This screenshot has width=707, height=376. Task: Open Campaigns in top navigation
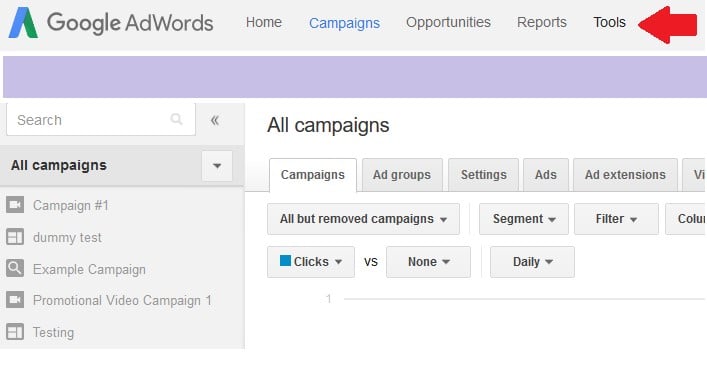(x=344, y=23)
